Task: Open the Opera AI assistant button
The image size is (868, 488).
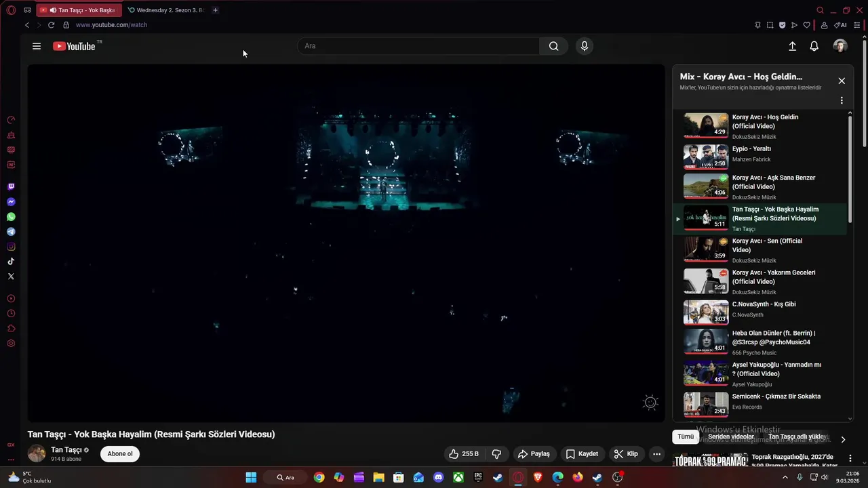Action: click(x=840, y=25)
